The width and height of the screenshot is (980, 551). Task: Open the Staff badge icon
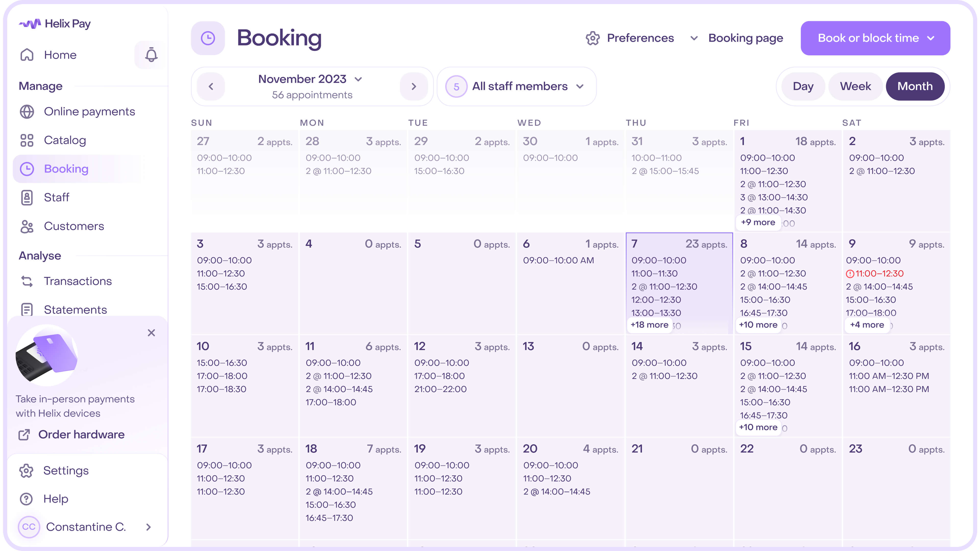point(27,197)
